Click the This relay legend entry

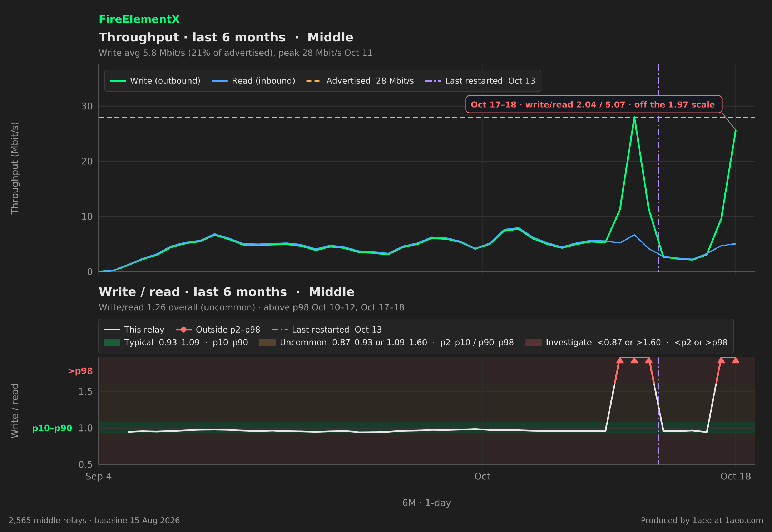pyautogui.click(x=134, y=330)
